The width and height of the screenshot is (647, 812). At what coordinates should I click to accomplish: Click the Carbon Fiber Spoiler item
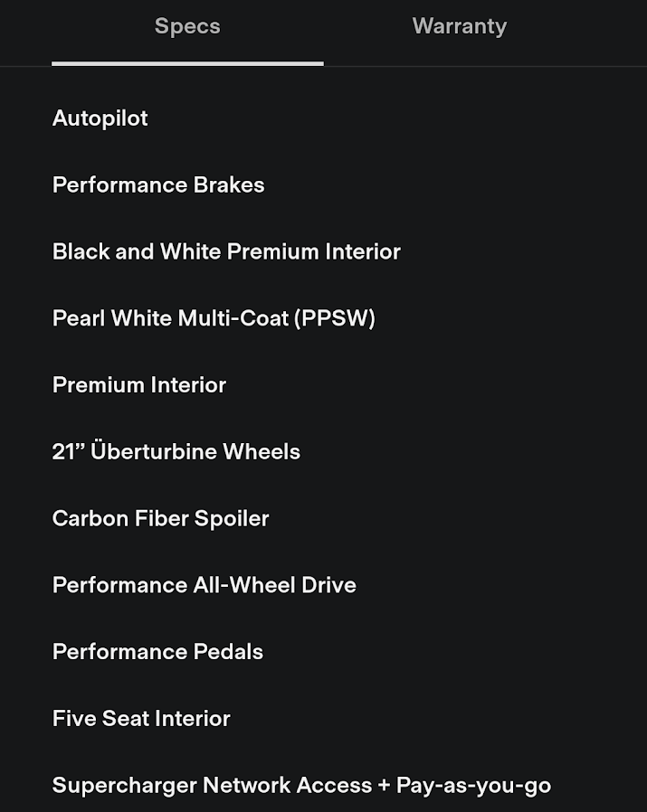[x=161, y=519]
